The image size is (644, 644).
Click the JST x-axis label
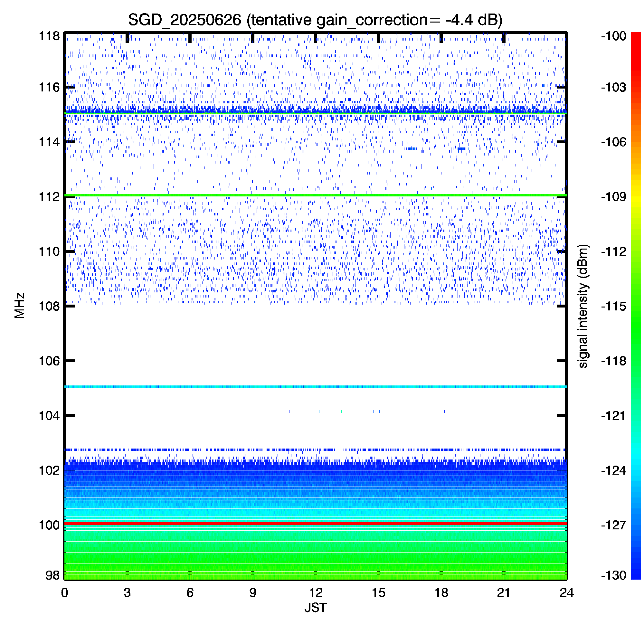[x=315, y=607]
